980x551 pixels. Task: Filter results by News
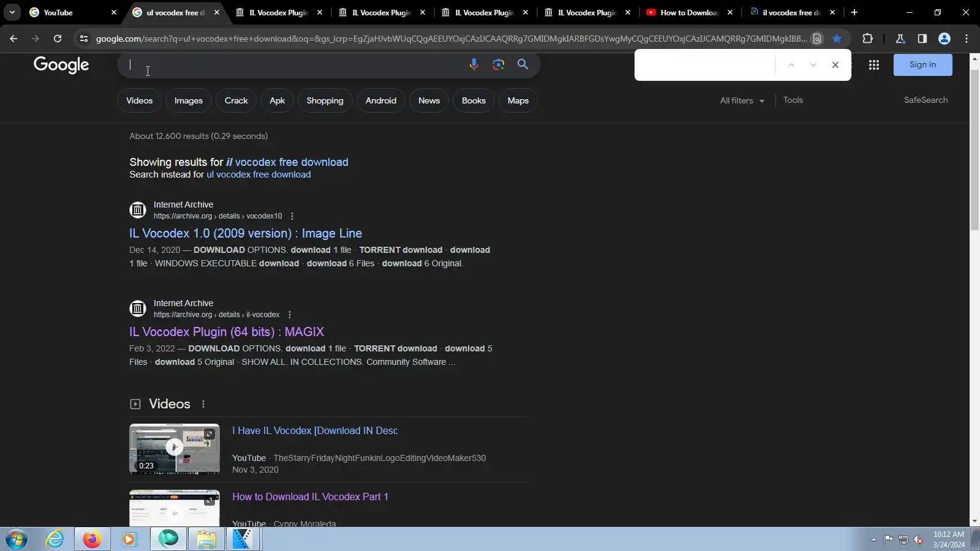click(429, 100)
